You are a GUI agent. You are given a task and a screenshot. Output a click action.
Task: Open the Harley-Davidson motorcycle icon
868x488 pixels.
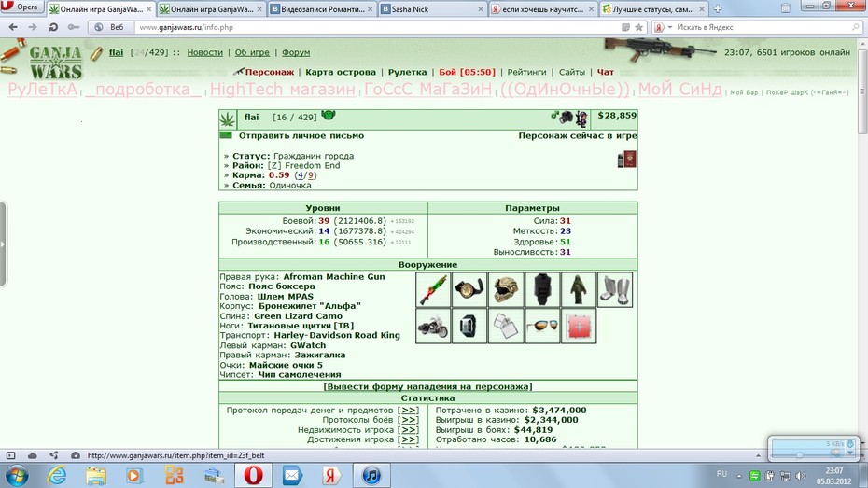[433, 326]
